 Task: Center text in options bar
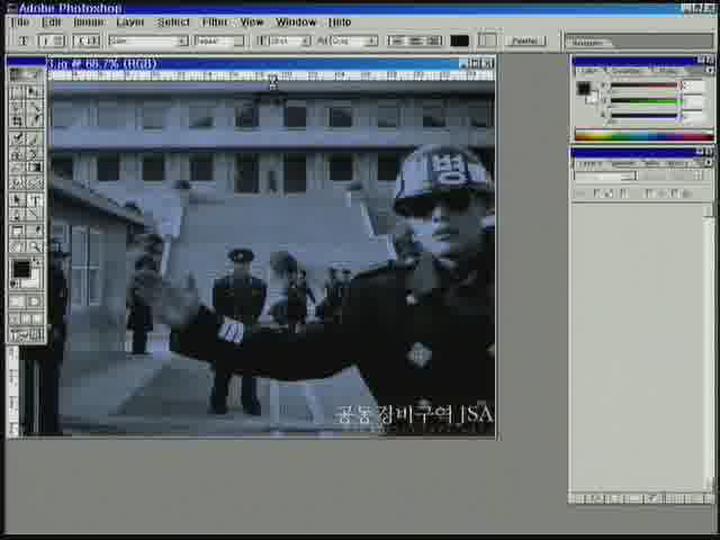[x=415, y=41]
